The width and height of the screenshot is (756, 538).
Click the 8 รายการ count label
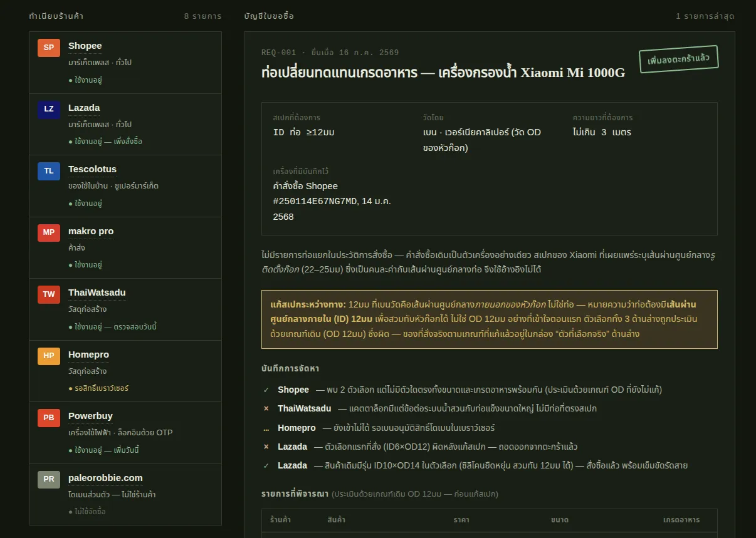tap(202, 16)
